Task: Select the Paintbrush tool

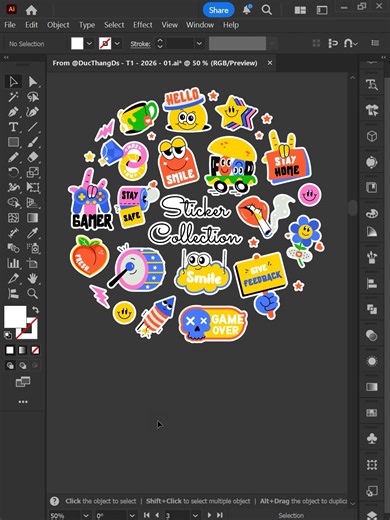Action: (32, 142)
